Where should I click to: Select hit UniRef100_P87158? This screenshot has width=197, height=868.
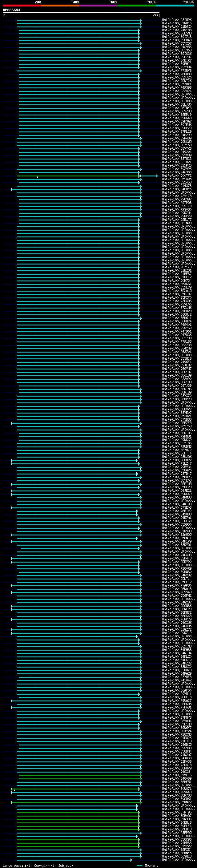[x=177, y=145]
